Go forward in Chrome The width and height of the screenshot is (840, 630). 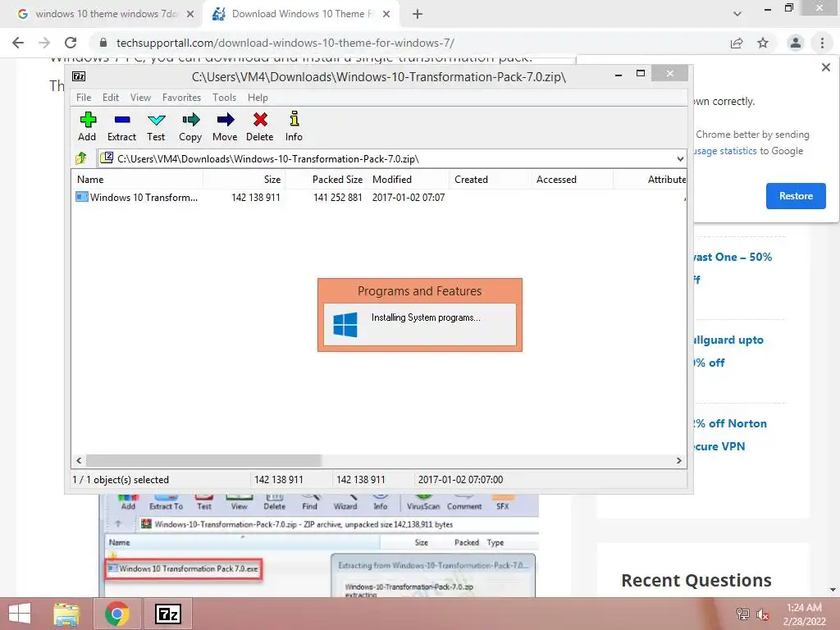coord(44,43)
